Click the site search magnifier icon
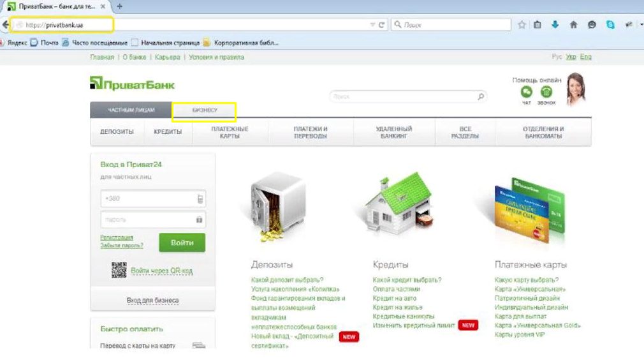The image size is (644, 358). 481,97
